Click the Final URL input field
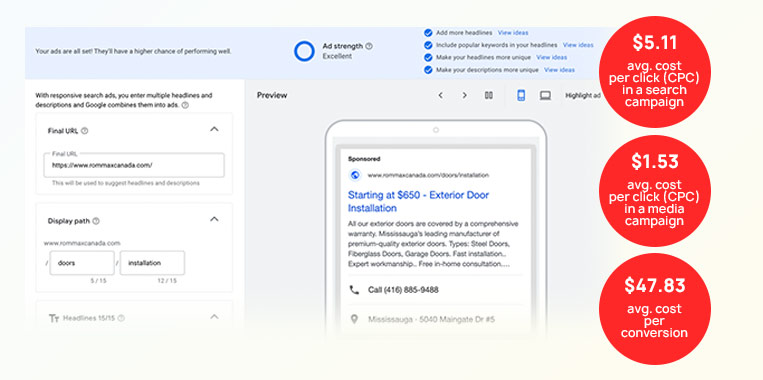 tap(134, 165)
